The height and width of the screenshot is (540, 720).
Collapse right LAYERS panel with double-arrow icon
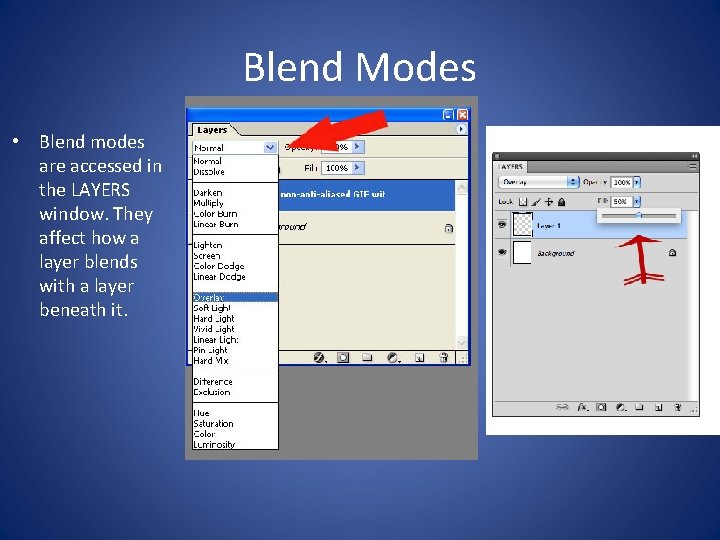coord(694,156)
